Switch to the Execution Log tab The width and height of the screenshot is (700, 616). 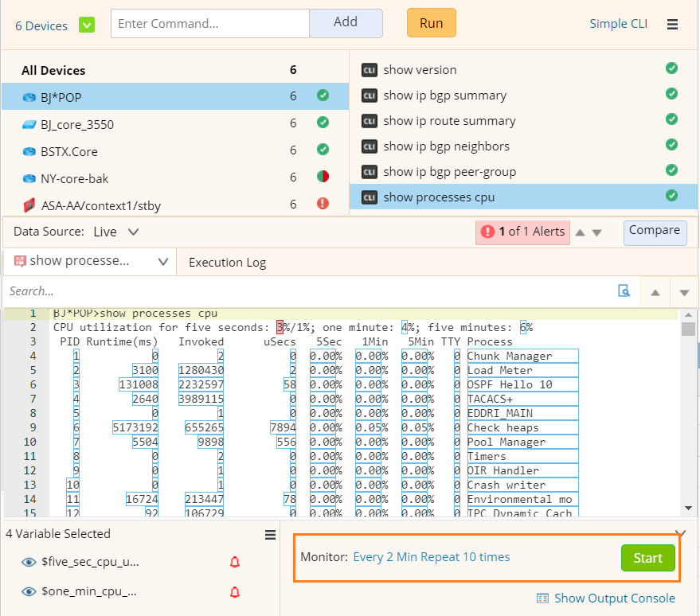pyautogui.click(x=227, y=263)
